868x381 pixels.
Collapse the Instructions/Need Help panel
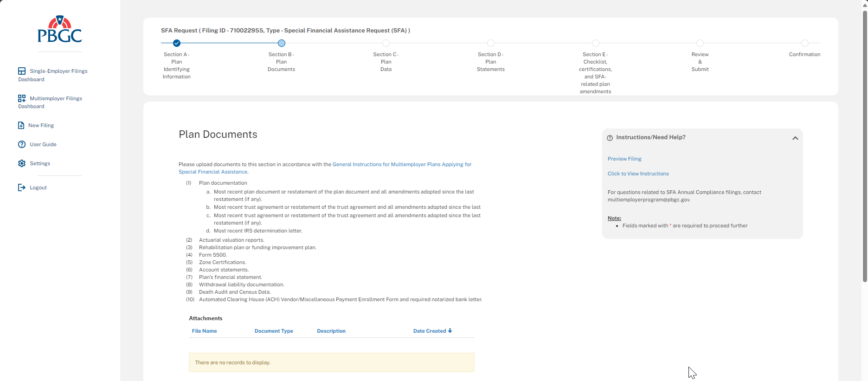point(795,138)
